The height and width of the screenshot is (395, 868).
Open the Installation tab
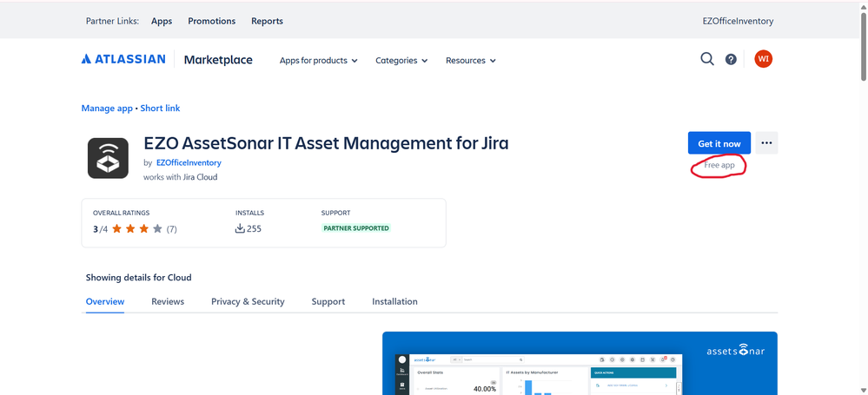[394, 301]
